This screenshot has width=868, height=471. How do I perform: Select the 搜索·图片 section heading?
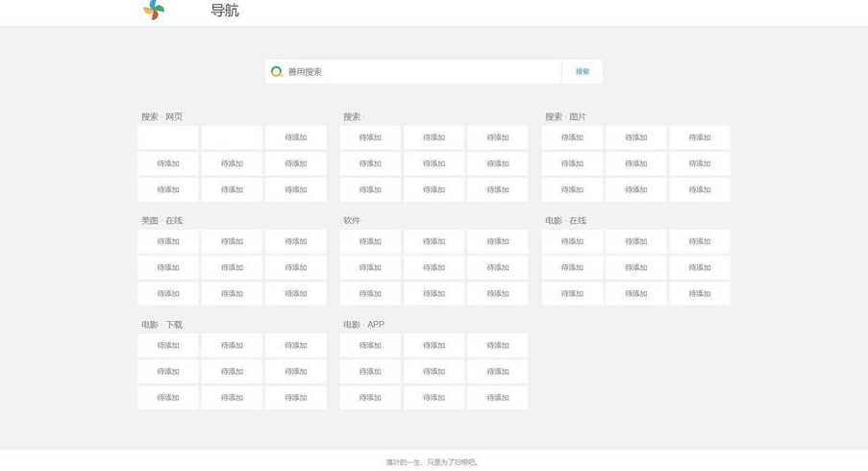565,116
